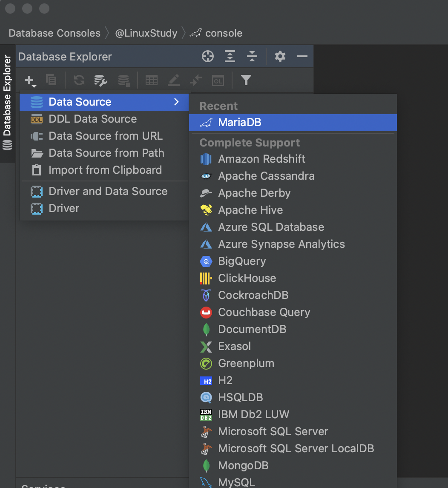448x488 pixels.
Task: Click the Expand All icon
Action: click(x=230, y=56)
